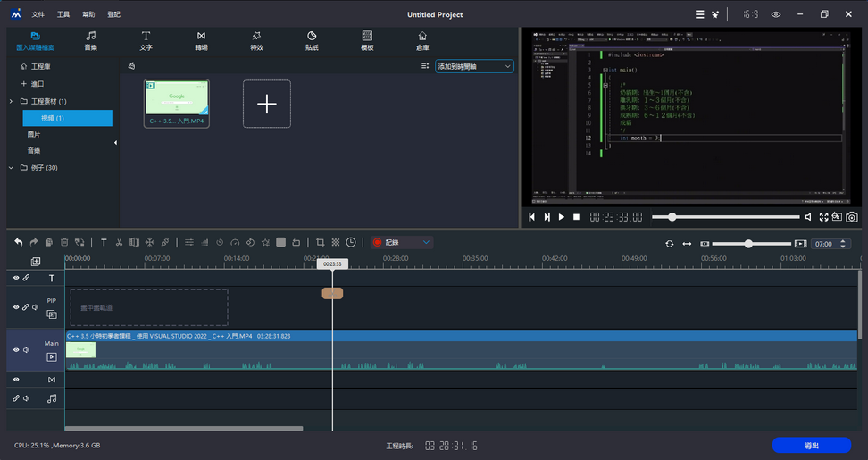This screenshot has width=868, height=460.
Task: Open the 轉場 transitions panel
Action: tap(201, 41)
